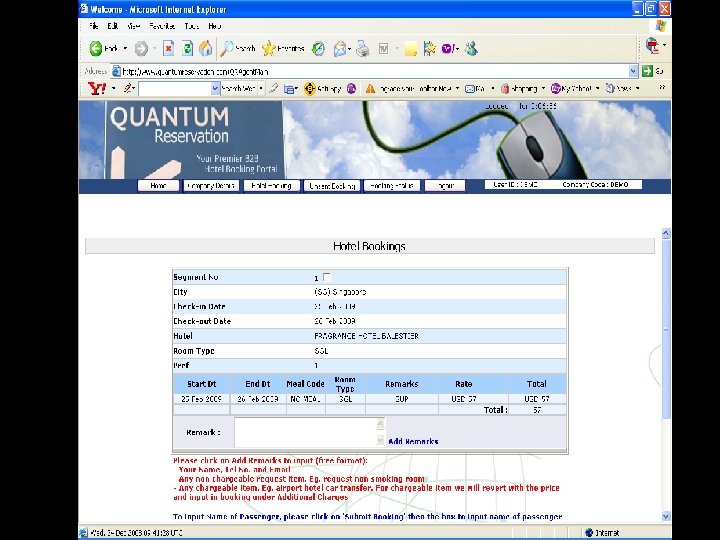Open the History clock icon
Screen dimensions: 720x540
pos(318,48)
